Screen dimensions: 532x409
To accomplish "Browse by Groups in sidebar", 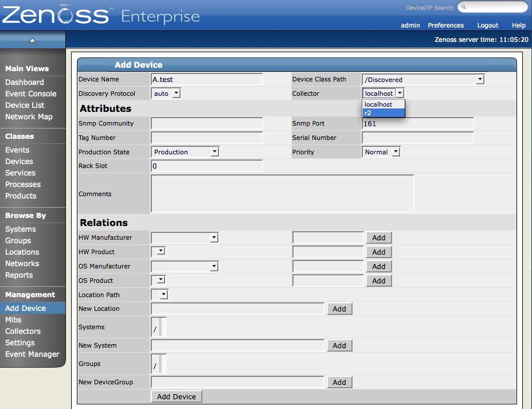I will [18, 241].
